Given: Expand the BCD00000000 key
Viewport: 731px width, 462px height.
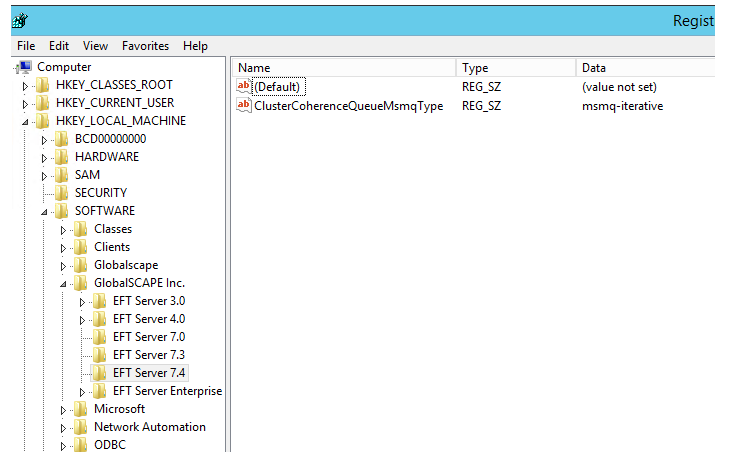Looking at the screenshot, I should tap(44, 140).
